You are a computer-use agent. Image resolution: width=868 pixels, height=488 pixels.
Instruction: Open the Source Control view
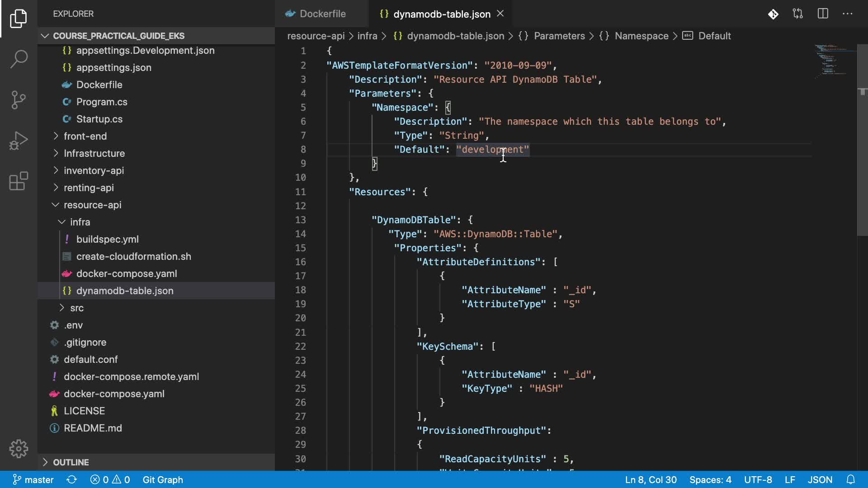coord(19,99)
